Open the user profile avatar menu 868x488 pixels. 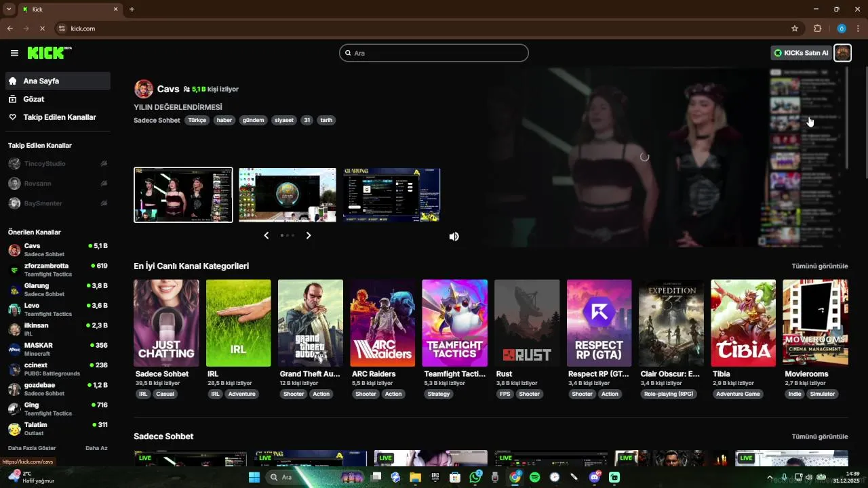(842, 53)
